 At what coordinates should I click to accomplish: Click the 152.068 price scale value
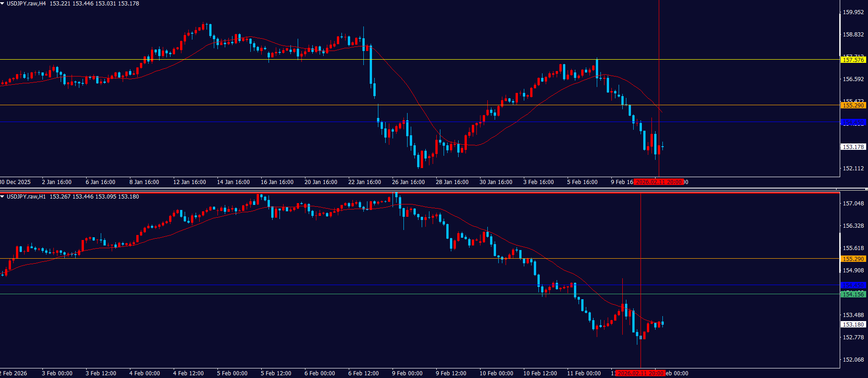853,359
